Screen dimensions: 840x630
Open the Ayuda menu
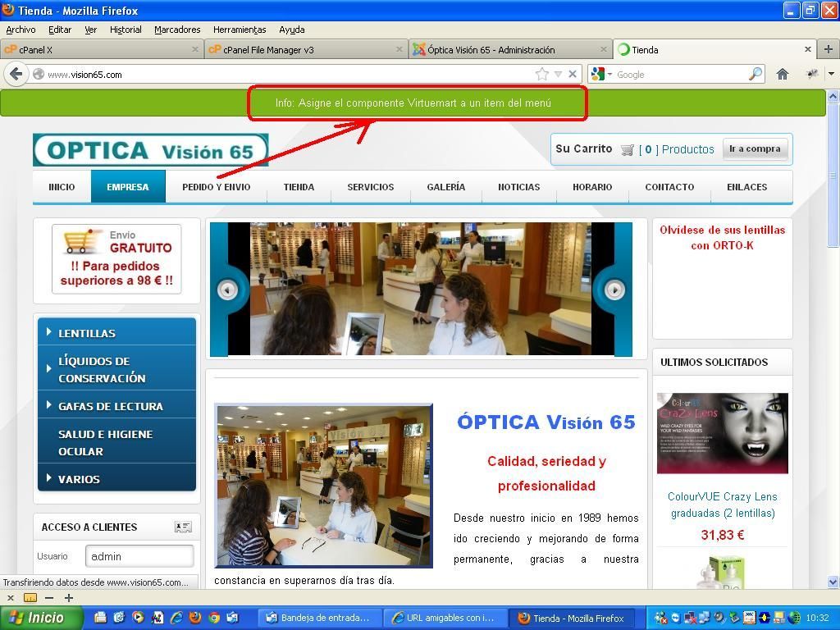pos(292,30)
